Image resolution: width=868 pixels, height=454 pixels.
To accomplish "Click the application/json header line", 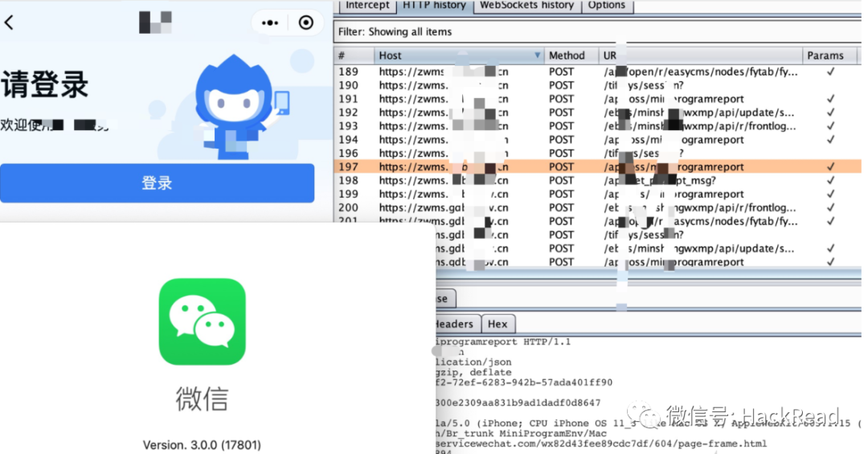I will click(x=474, y=362).
